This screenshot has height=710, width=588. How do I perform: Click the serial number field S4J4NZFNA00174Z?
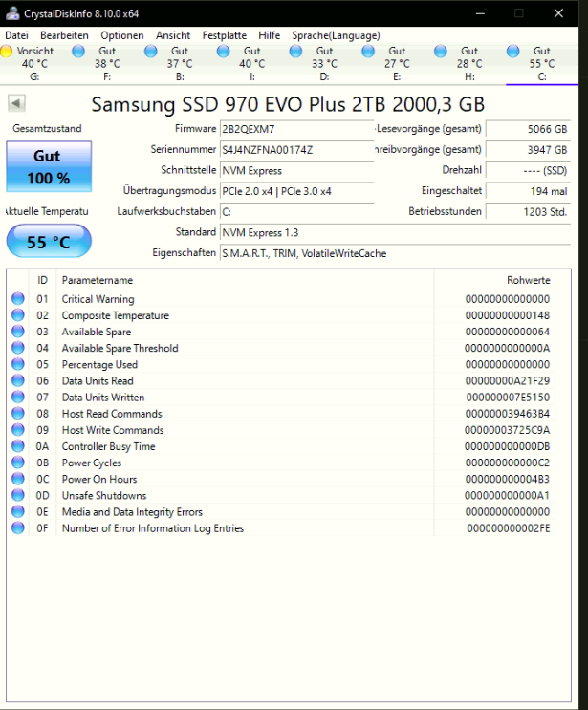tap(296, 150)
